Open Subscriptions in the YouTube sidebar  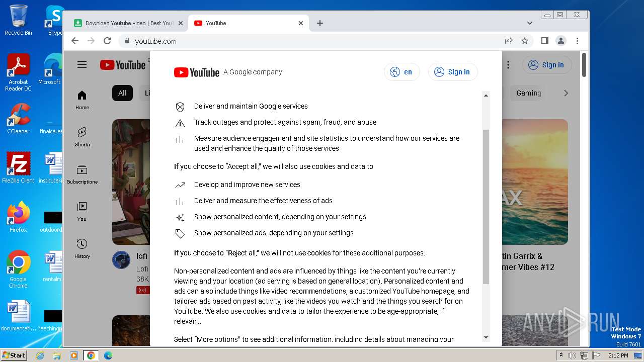[x=82, y=174]
